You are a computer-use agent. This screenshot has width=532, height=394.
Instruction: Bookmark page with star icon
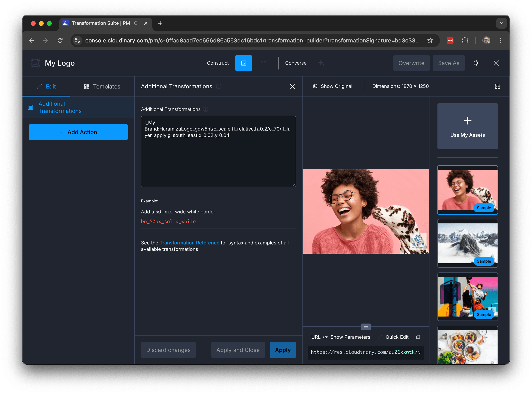point(430,41)
